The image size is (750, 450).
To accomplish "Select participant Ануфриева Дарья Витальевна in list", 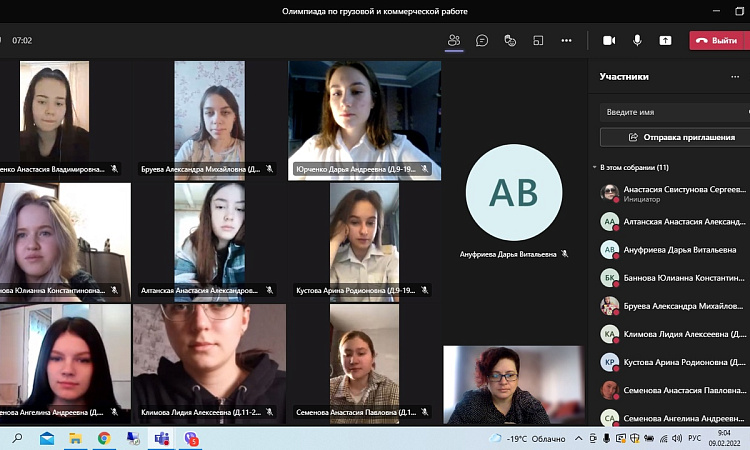I will coord(672,249).
